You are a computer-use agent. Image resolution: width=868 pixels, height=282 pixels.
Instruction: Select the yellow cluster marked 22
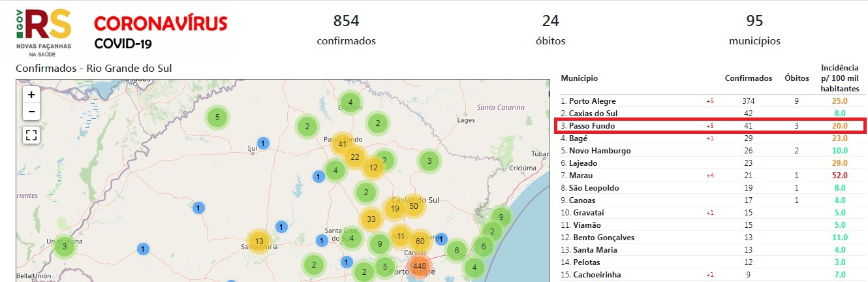point(355,157)
